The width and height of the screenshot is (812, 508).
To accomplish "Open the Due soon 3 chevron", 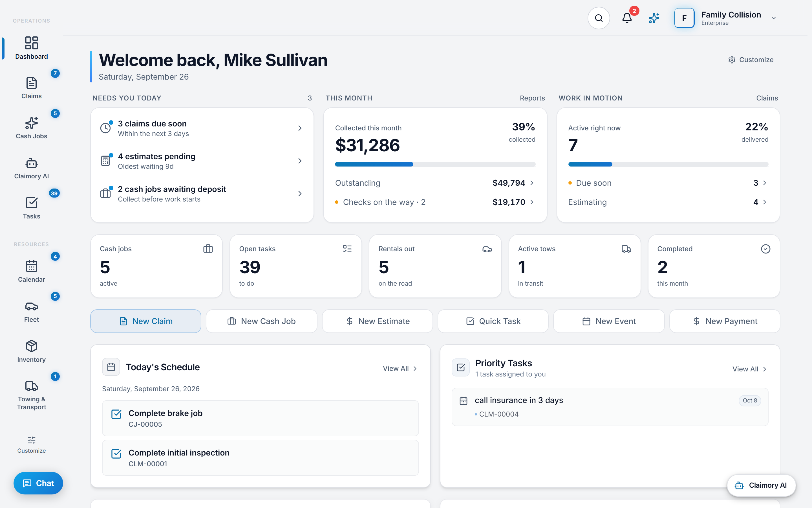I will pos(765,183).
